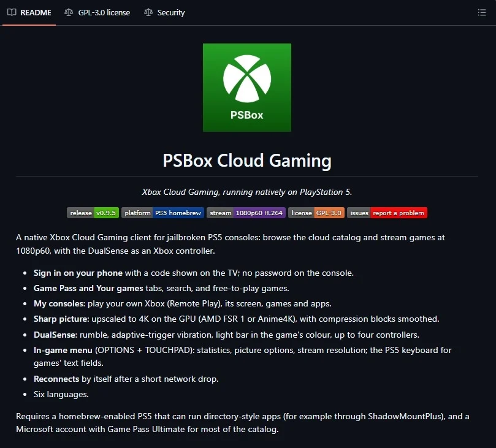Click the book icon beside README
The height and width of the screenshot is (448, 496).
[12, 12]
